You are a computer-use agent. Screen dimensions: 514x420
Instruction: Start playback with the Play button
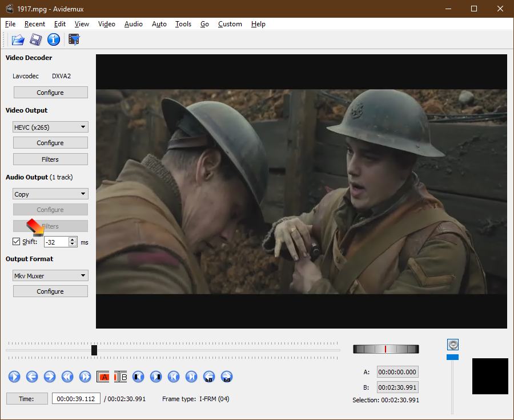click(14, 377)
